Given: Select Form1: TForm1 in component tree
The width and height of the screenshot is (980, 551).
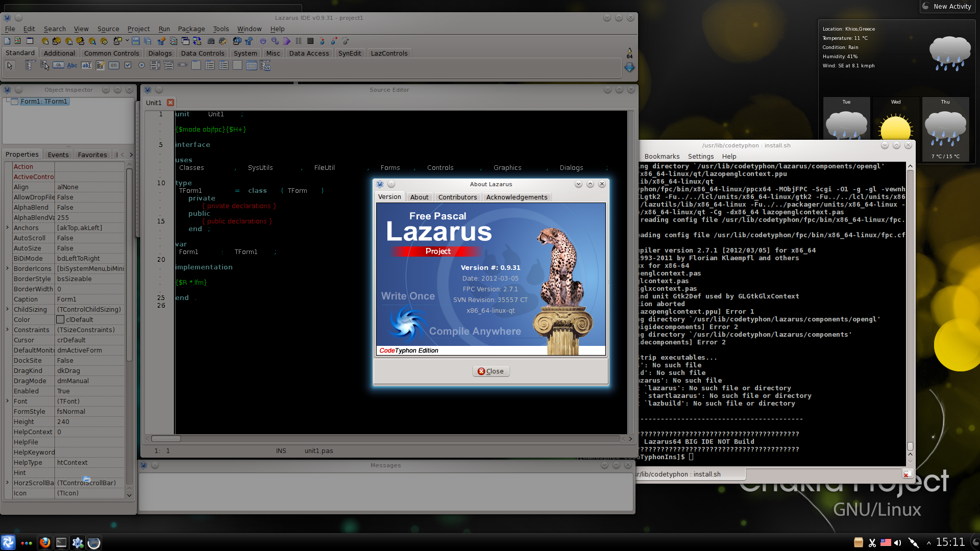Looking at the screenshot, I should point(44,102).
